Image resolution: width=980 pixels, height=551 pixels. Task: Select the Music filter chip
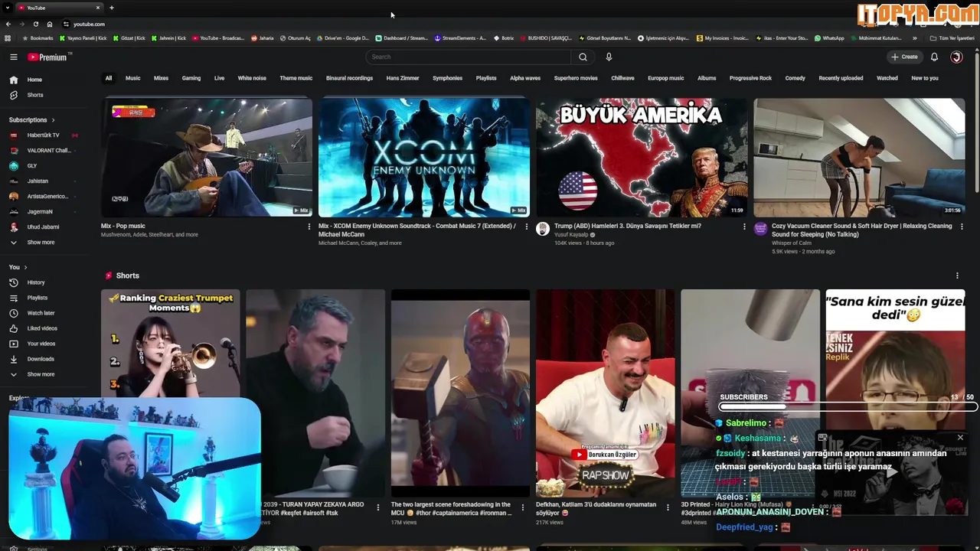point(133,78)
